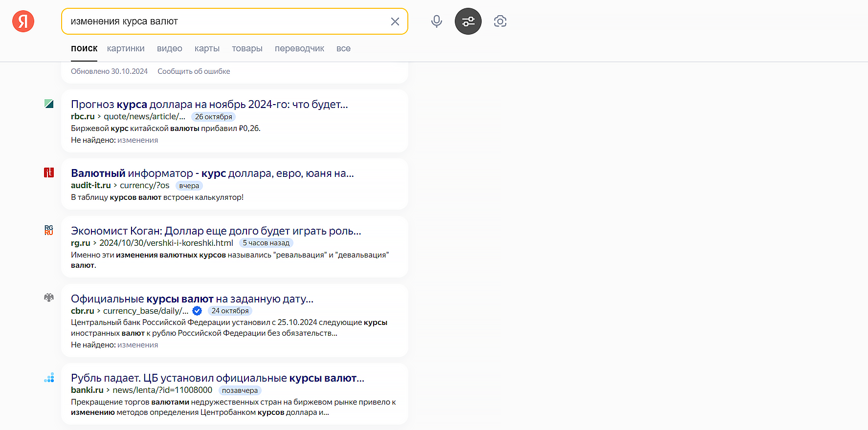Open the Переводчик tab
The height and width of the screenshot is (430, 868).
(299, 48)
